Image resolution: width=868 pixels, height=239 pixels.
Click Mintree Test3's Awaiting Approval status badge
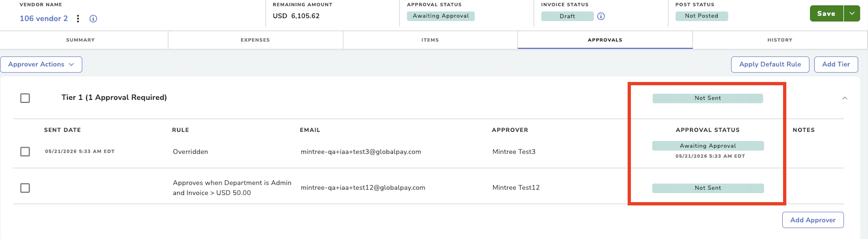(x=708, y=146)
